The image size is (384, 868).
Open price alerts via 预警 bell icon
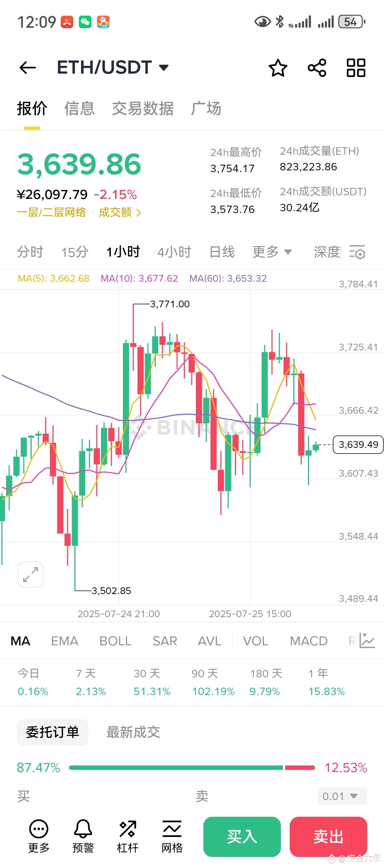coord(83,836)
